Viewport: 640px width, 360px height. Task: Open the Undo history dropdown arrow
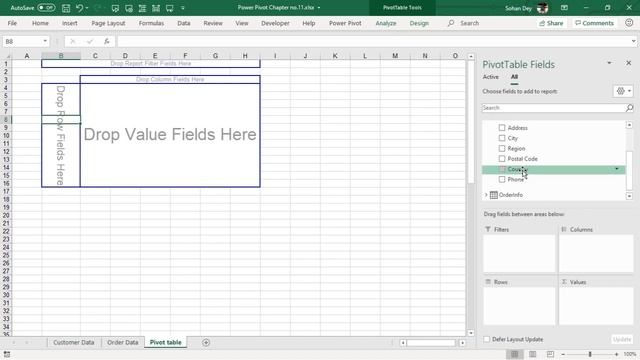point(87,8)
